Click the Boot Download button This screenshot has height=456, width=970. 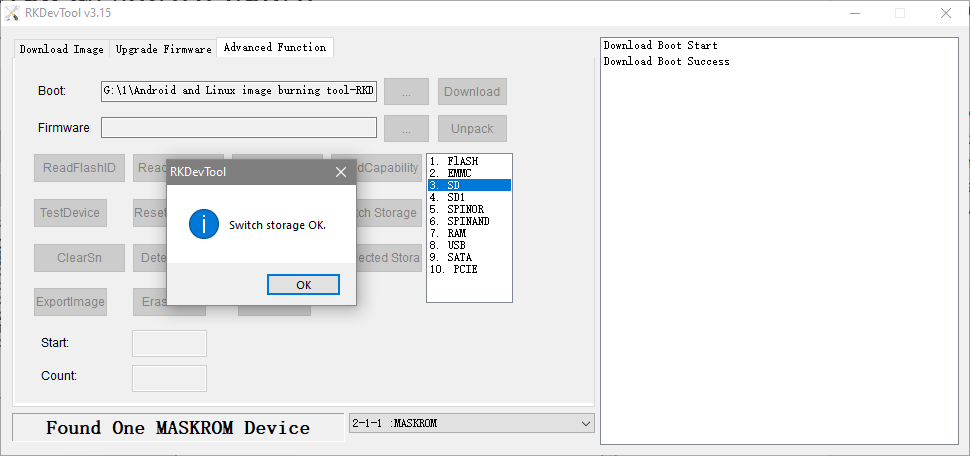tap(472, 92)
